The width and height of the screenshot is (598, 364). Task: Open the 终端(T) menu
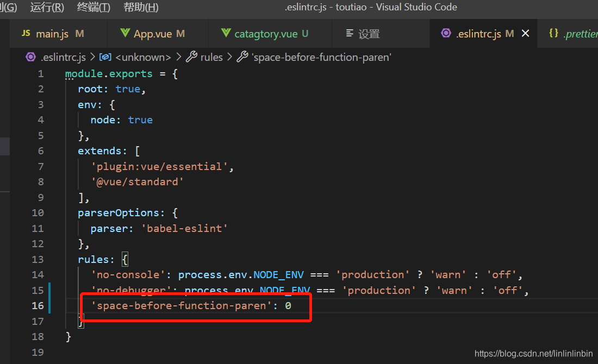pyautogui.click(x=94, y=7)
